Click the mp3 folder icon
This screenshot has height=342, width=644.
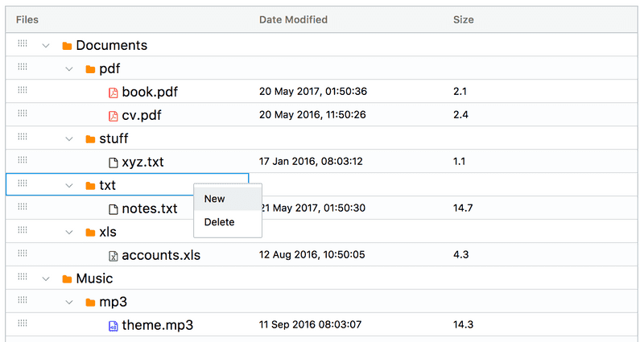pos(90,303)
